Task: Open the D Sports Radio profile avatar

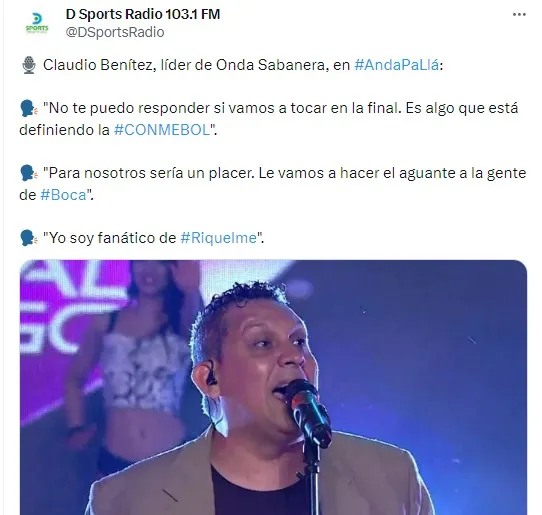Action: 37,23
